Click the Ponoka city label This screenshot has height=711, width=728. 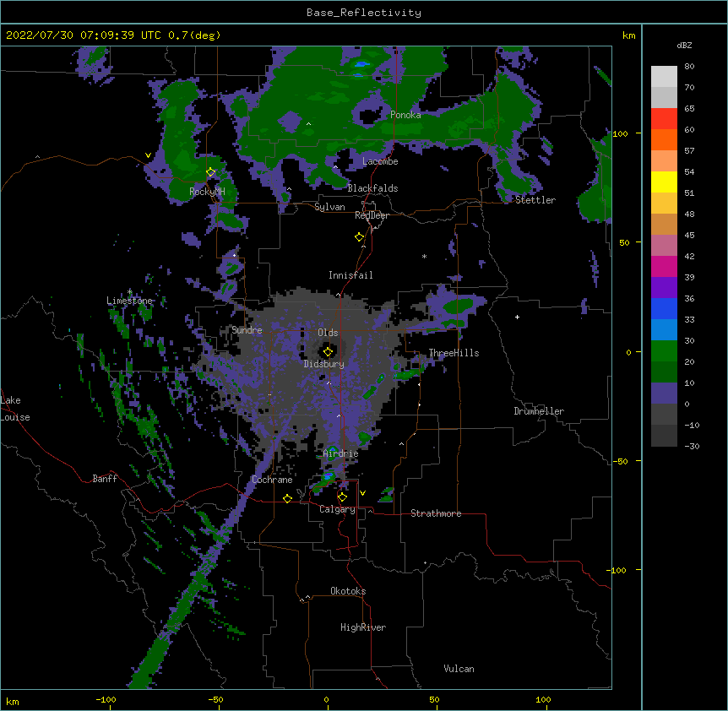405,115
